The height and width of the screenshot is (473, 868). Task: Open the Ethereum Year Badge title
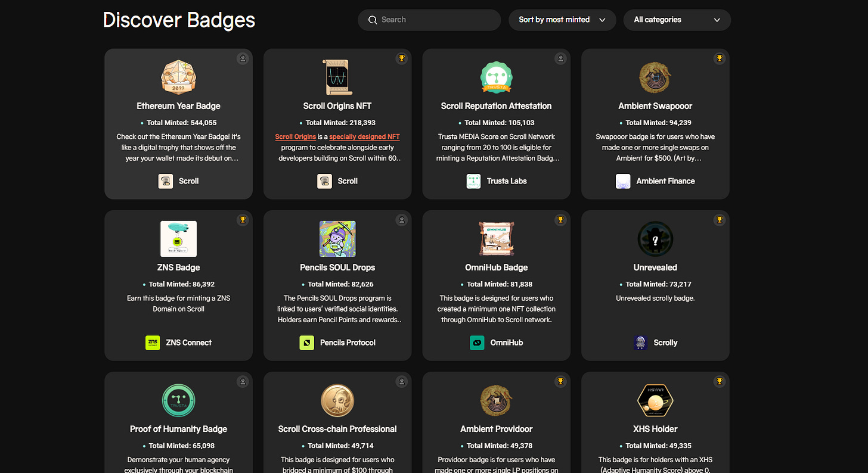[178, 106]
